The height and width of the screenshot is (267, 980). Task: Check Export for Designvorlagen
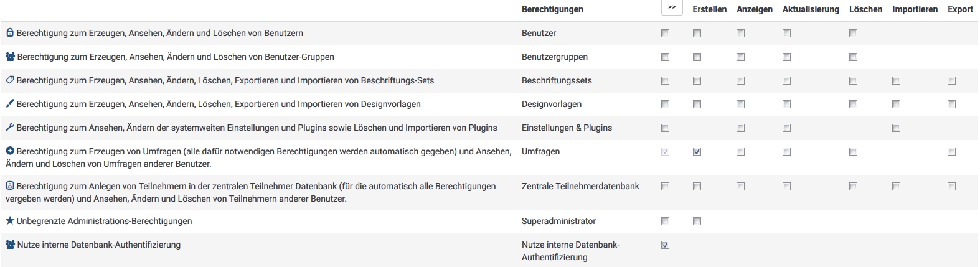click(951, 105)
